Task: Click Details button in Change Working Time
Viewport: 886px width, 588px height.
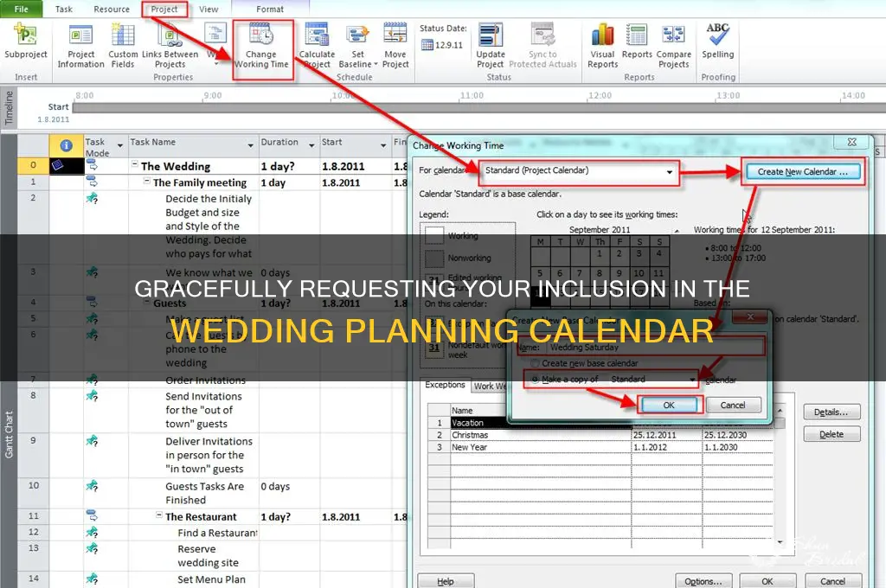Action: (831, 412)
